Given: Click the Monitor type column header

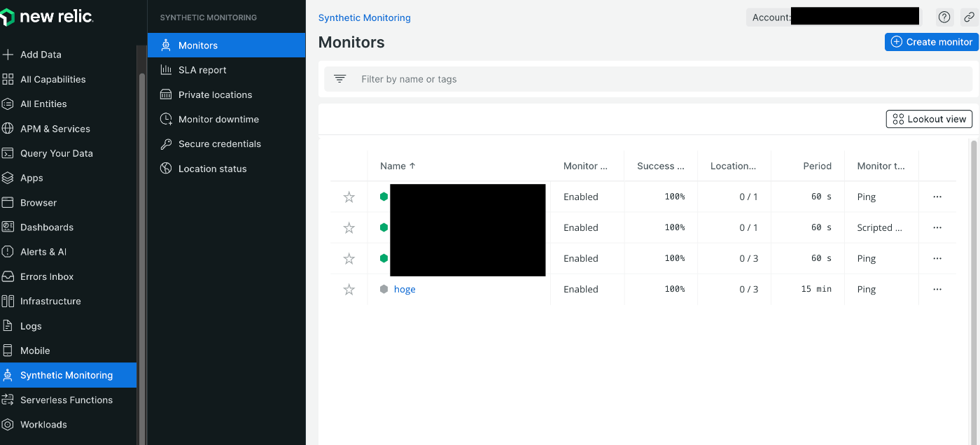Looking at the screenshot, I should [881, 166].
